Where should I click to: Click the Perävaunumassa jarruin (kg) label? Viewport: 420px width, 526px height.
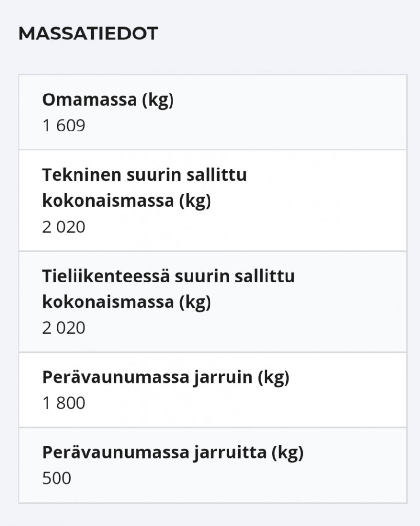coord(166,377)
